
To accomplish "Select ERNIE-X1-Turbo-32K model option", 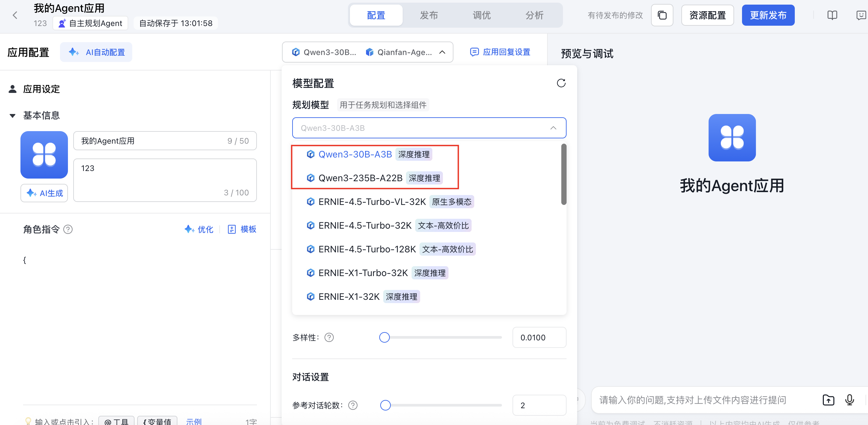I will pos(429,272).
